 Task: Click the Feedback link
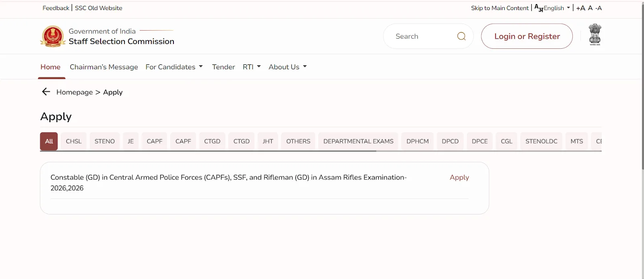56,8
